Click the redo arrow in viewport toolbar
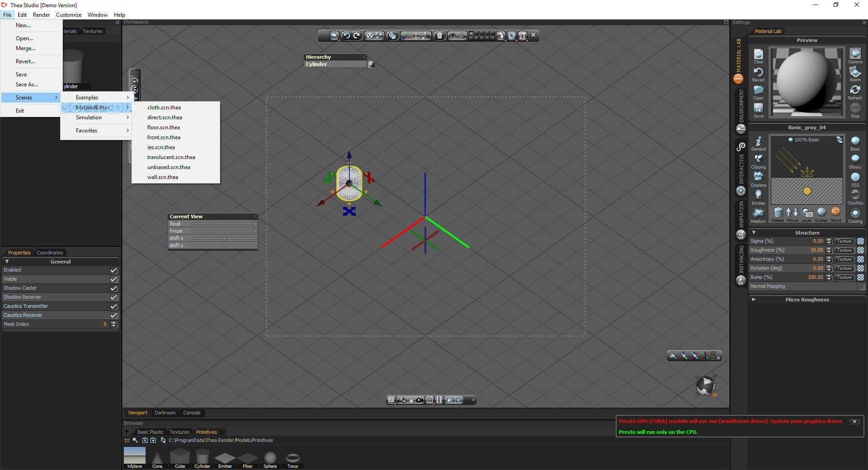 [357, 36]
